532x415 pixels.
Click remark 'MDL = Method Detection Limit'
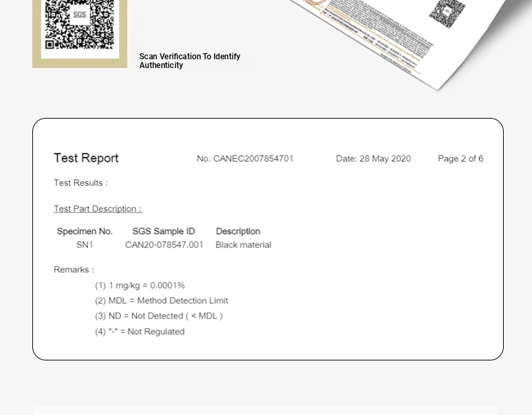162,301
